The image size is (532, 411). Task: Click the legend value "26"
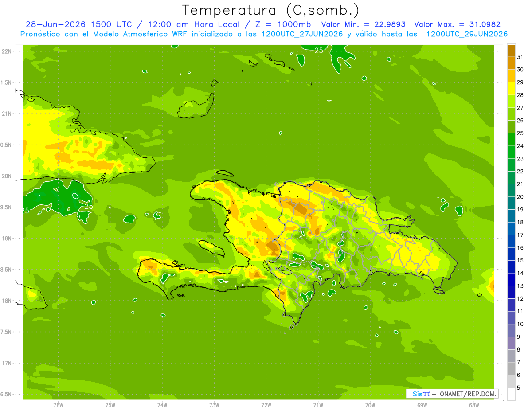pos(520,121)
